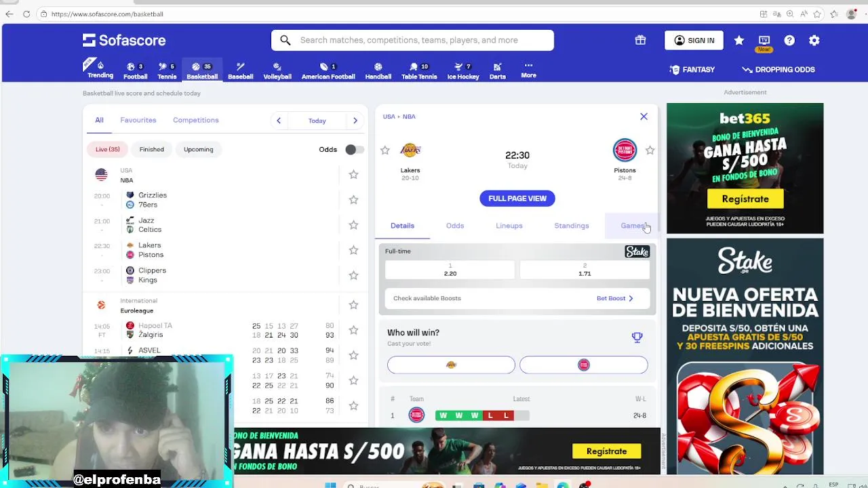Click the SIGN IN button
868x488 pixels.
point(694,41)
